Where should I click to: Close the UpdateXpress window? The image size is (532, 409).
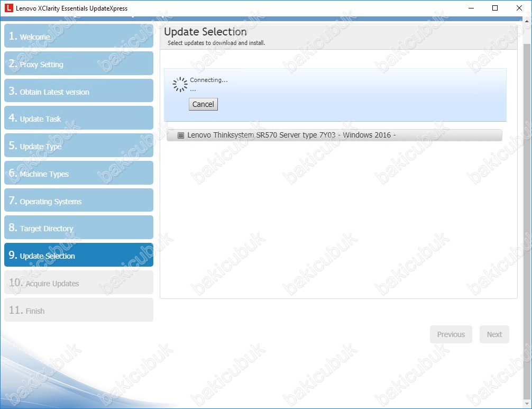click(519, 8)
